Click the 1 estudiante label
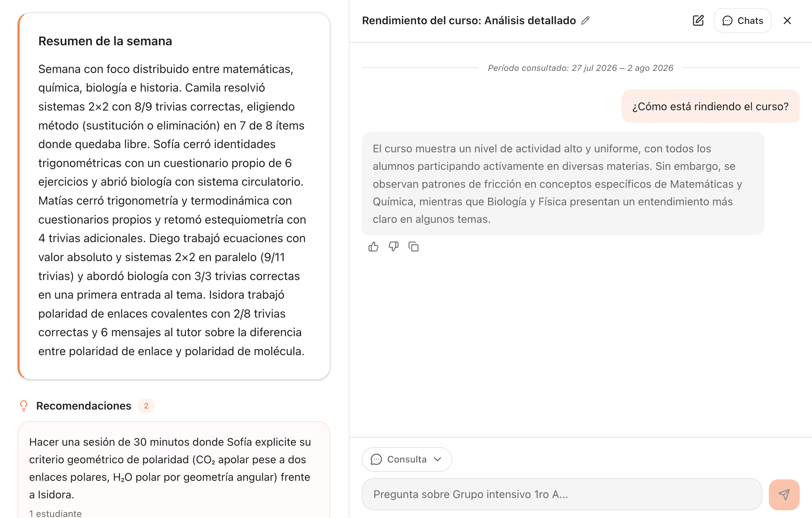812x518 pixels. pyautogui.click(x=55, y=513)
